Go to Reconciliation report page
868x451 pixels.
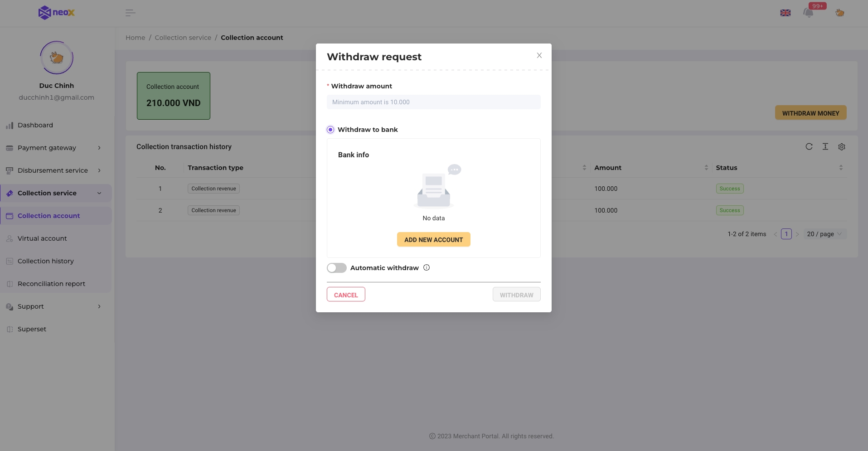[x=51, y=284]
